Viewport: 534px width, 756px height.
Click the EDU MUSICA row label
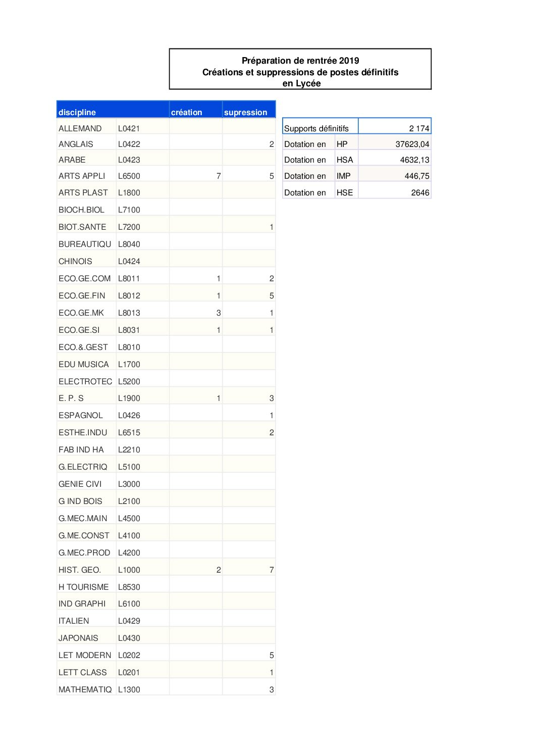point(86,362)
